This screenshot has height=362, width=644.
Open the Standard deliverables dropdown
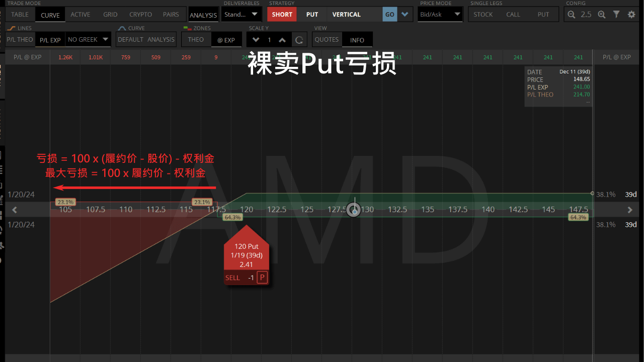click(x=241, y=14)
